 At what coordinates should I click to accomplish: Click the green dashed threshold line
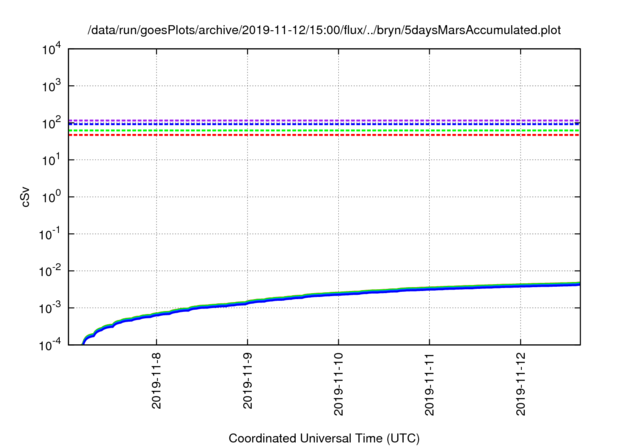pyautogui.click(x=324, y=131)
